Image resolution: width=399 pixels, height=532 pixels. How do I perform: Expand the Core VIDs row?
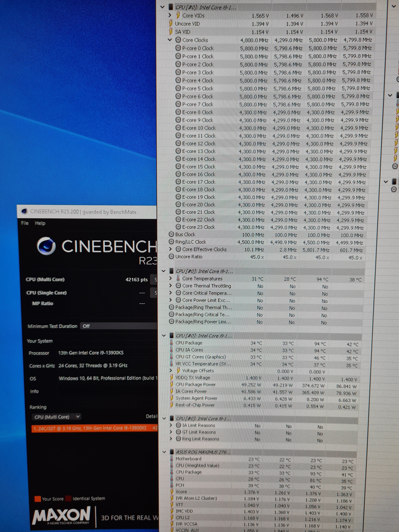(170, 15)
